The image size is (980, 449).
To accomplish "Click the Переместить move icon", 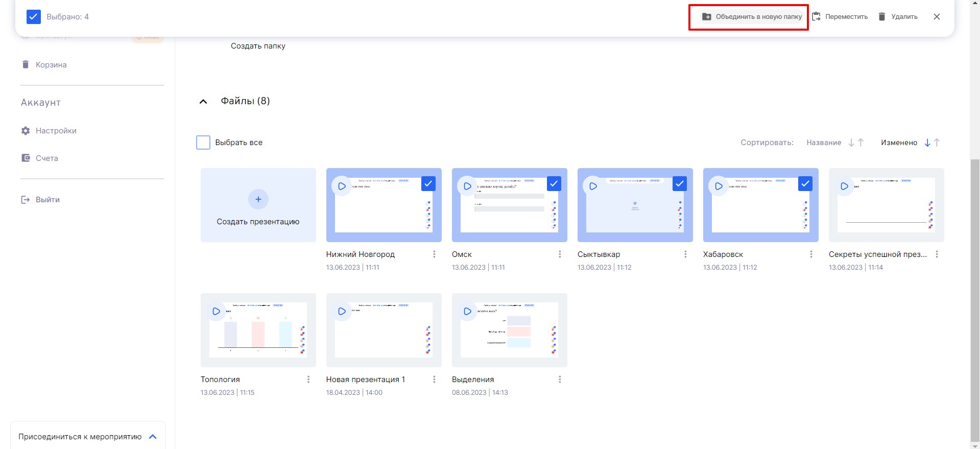I will click(816, 17).
